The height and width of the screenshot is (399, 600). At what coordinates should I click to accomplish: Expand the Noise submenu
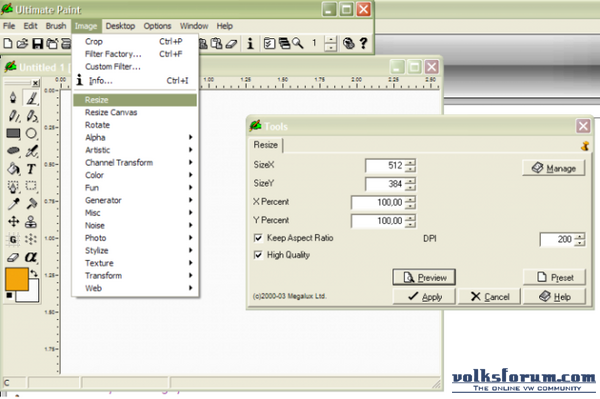(135, 225)
